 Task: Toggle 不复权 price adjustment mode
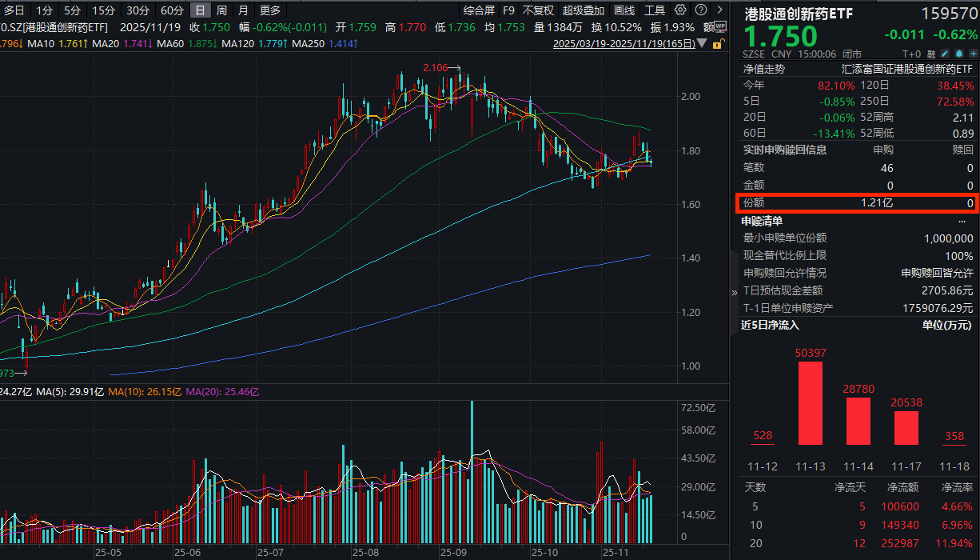(x=537, y=10)
